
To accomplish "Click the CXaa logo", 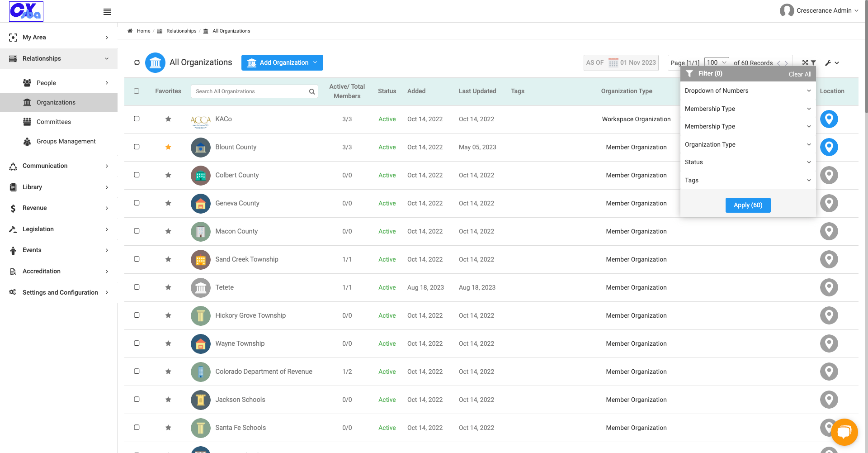I will pyautogui.click(x=26, y=11).
